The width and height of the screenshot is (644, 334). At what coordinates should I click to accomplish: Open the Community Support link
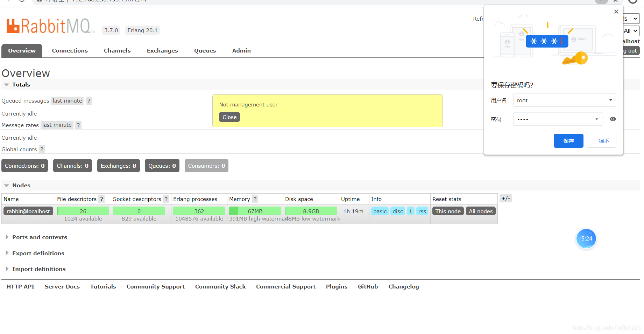tap(156, 286)
